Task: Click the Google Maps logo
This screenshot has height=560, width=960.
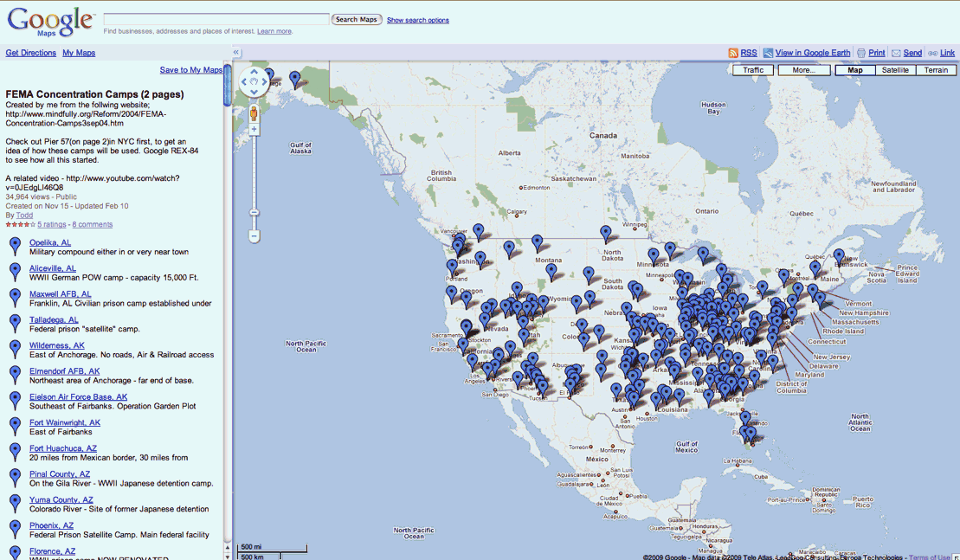Action: (x=50, y=22)
